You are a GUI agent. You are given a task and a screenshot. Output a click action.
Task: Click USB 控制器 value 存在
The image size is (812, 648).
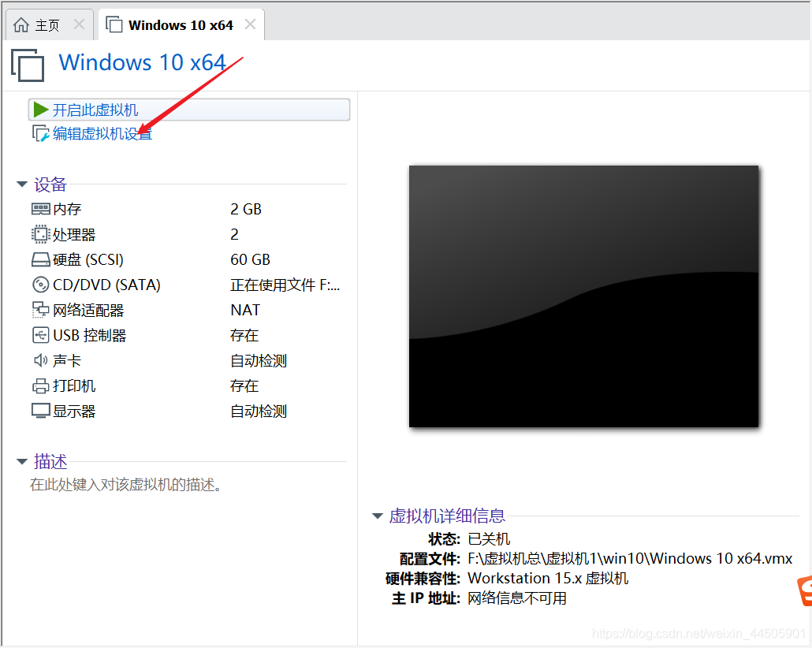click(244, 336)
